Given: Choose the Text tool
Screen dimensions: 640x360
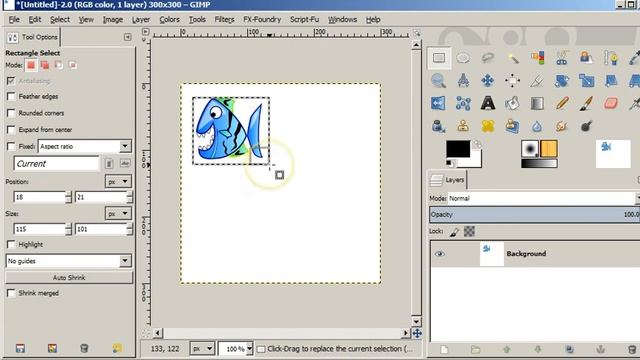Looking at the screenshot, I should coord(488,103).
